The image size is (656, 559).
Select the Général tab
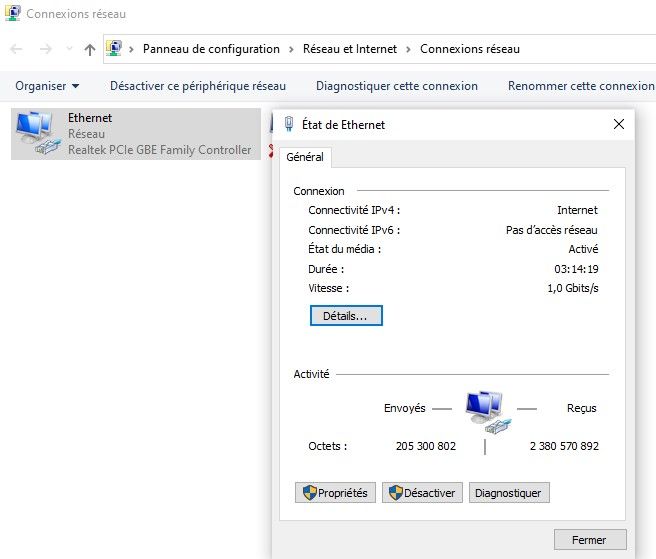(x=305, y=157)
